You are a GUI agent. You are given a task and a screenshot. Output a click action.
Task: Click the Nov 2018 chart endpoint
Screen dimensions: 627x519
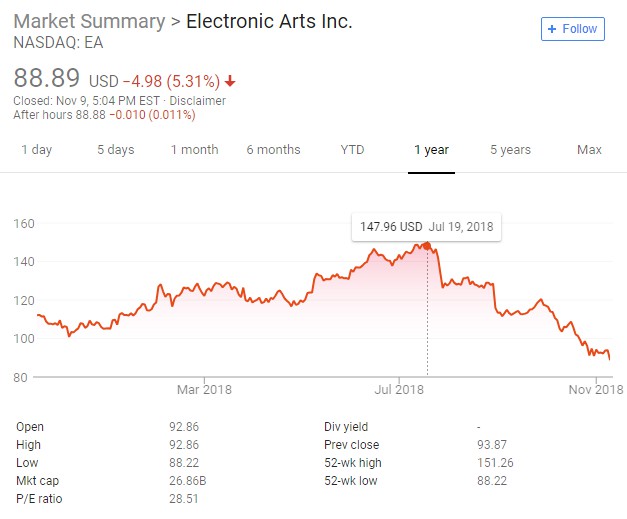click(x=610, y=358)
